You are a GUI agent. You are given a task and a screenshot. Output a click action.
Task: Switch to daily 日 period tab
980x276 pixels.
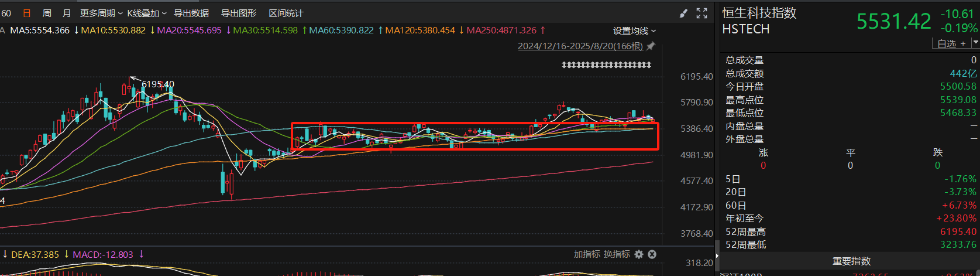point(26,13)
